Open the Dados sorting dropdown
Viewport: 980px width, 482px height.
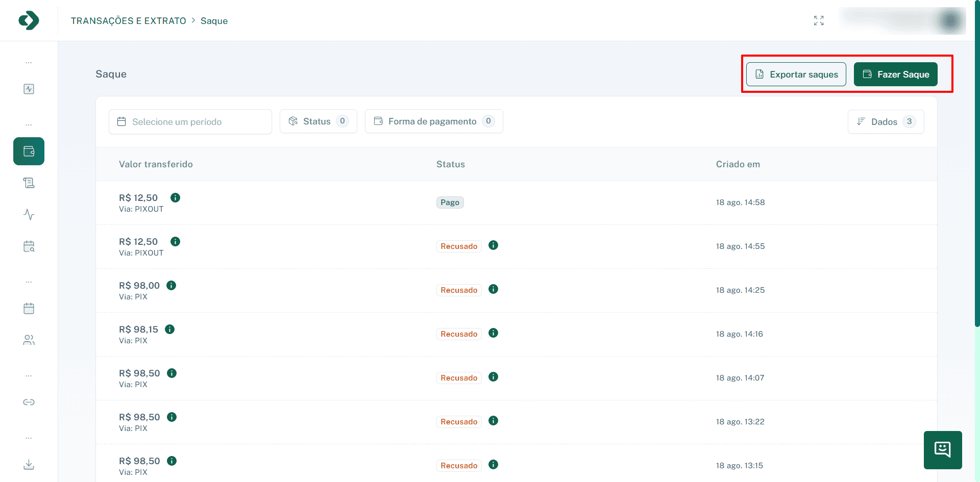point(886,121)
